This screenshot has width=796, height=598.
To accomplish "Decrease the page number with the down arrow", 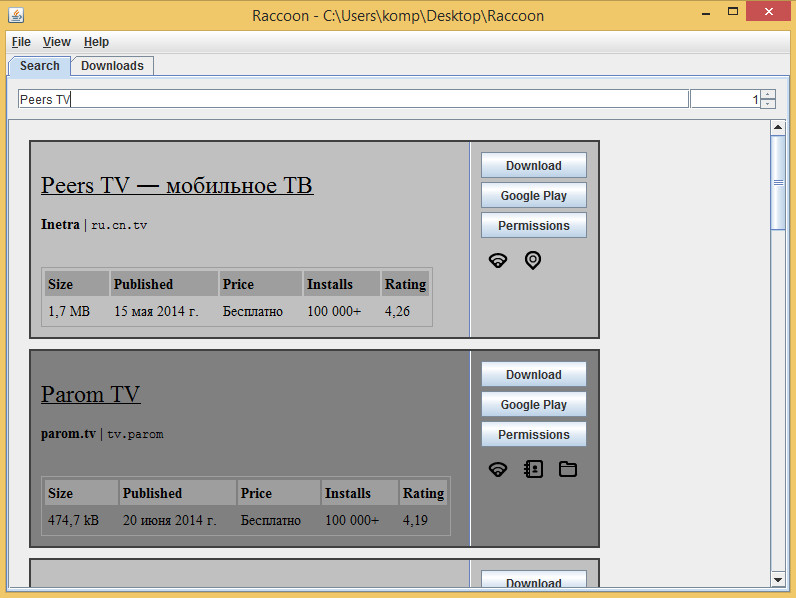I will (768, 104).
